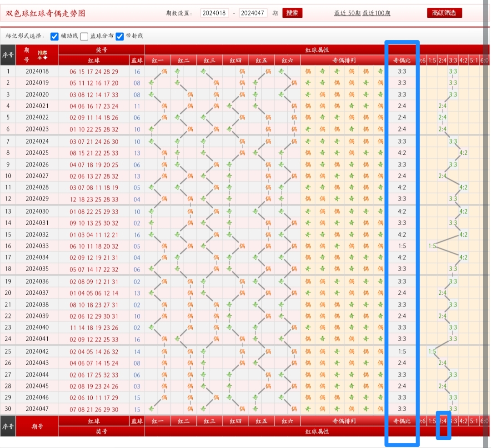Click the 2:4 column header at top
The image size is (491, 448).
pyautogui.click(x=442, y=60)
